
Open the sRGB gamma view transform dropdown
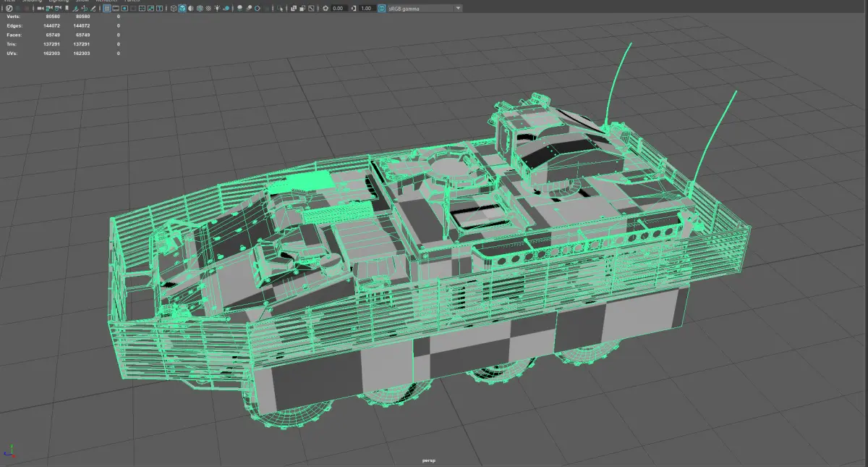425,8
